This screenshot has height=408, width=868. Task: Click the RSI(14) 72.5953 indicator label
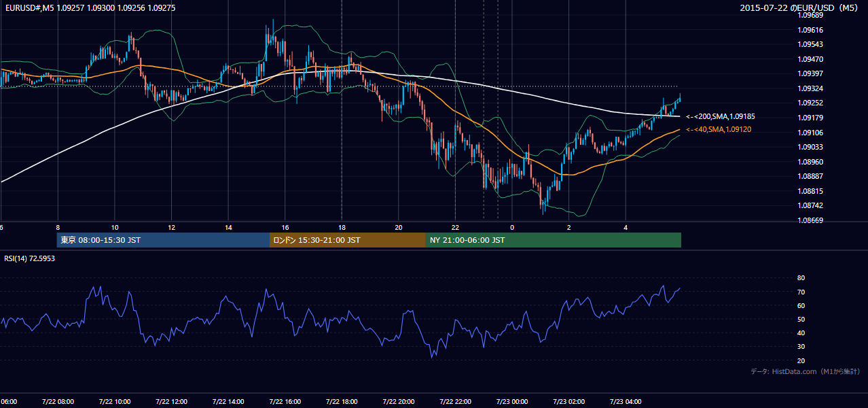click(x=30, y=258)
